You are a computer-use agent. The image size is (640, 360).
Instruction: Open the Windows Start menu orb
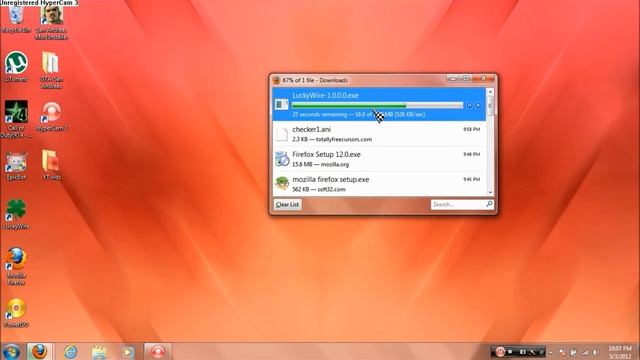11,351
